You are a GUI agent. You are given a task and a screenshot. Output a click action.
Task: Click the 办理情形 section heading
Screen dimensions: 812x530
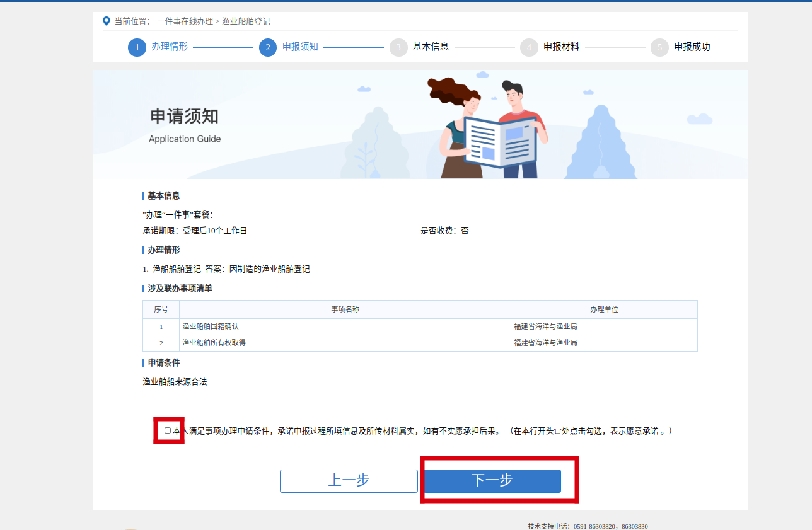pos(163,250)
